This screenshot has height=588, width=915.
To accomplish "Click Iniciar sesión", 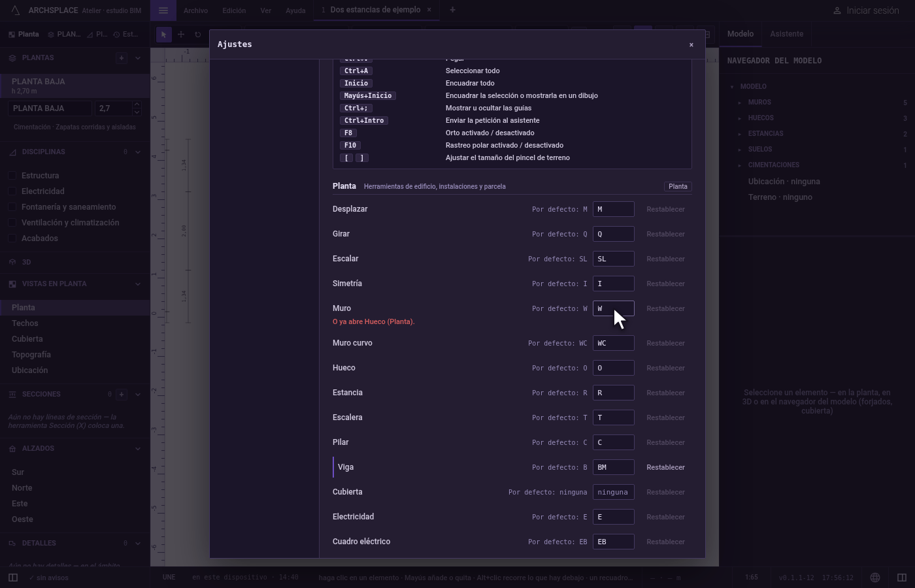I will pyautogui.click(x=866, y=10).
